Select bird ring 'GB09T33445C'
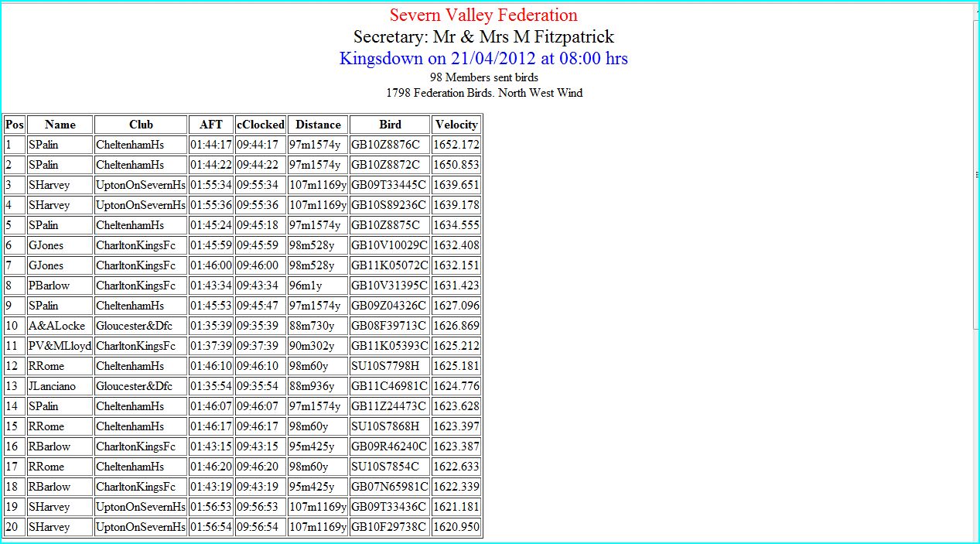The image size is (980, 544). tap(391, 185)
